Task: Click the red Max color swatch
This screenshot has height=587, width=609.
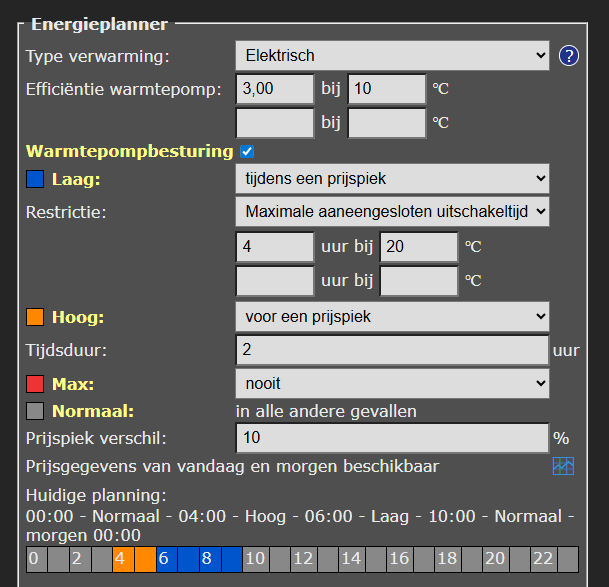Action: [35, 383]
